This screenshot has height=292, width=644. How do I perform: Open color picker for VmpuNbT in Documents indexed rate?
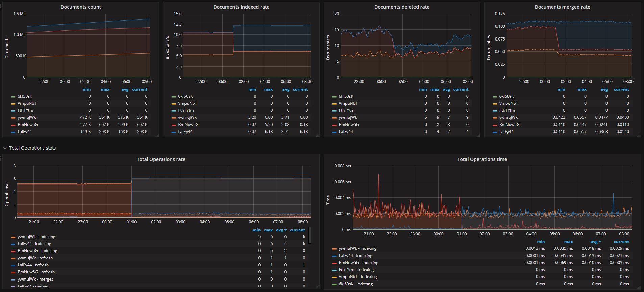(174, 104)
